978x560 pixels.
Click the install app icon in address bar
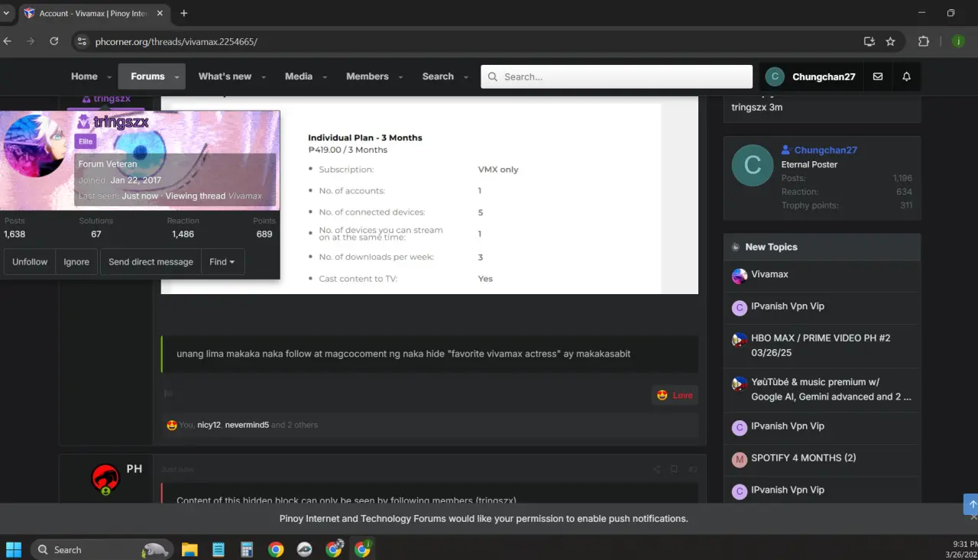click(x=869, y=41)
